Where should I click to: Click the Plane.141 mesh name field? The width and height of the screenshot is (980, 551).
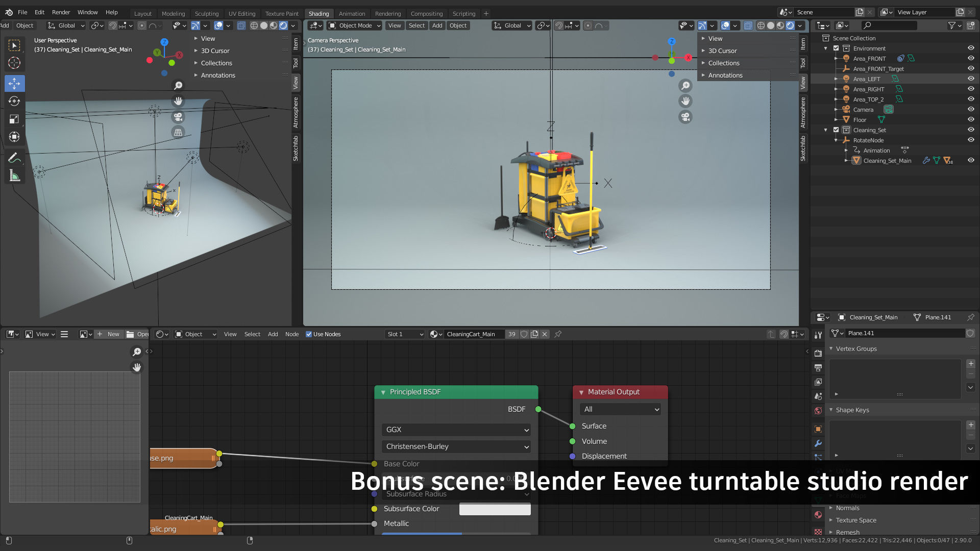[x=904, y=333]
